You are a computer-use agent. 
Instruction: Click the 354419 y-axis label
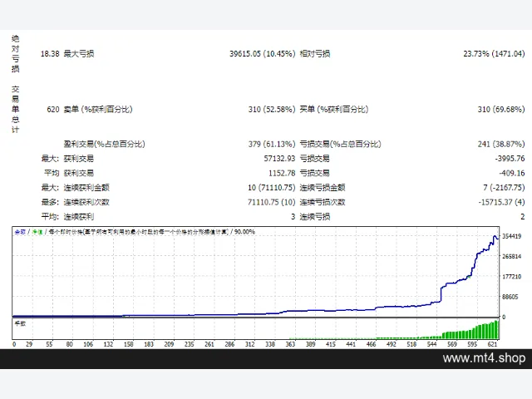coord(512,236)
